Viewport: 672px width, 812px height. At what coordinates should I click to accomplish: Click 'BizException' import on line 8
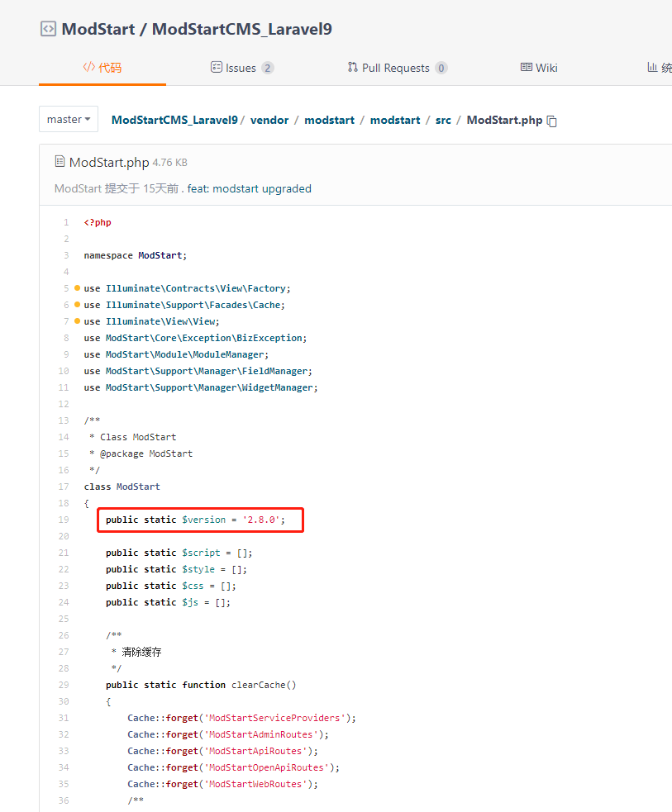pos(269,338)
